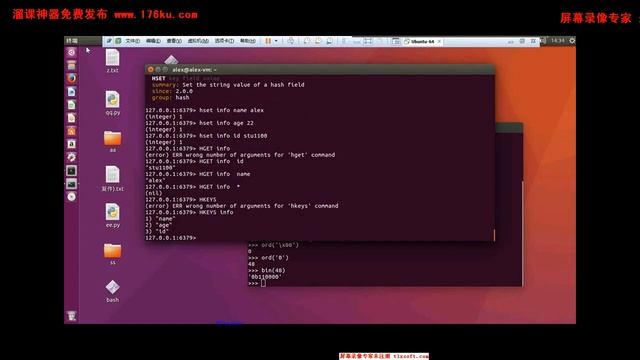Click the front terminal's scrollbar thumb

[x=493, y=235]
